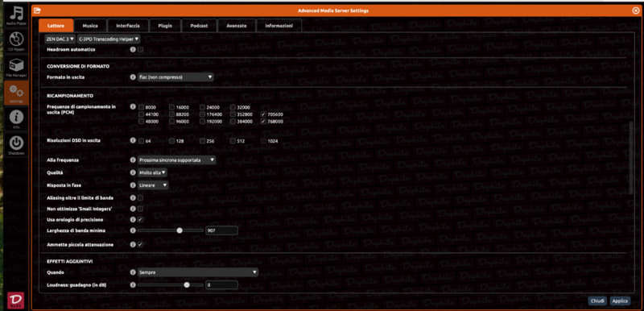Show info for Larghezza di banda minima
644x311 pixels.
coord(133,230)
